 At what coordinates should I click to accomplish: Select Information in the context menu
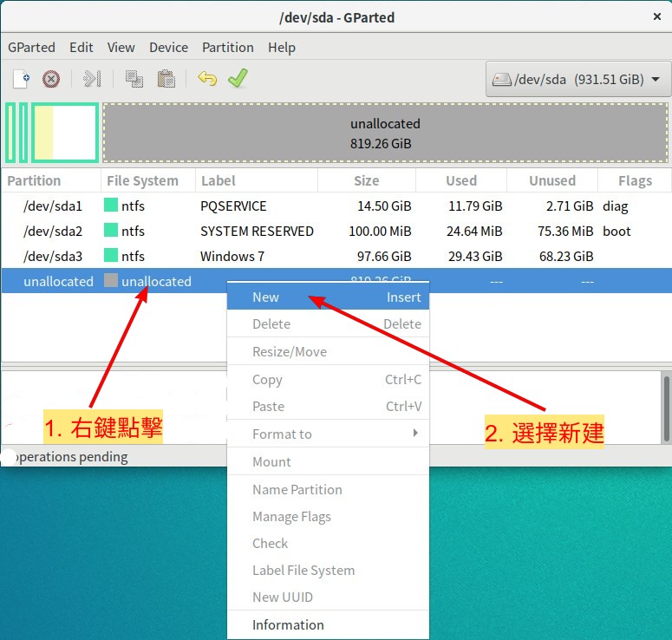[288, 624]
